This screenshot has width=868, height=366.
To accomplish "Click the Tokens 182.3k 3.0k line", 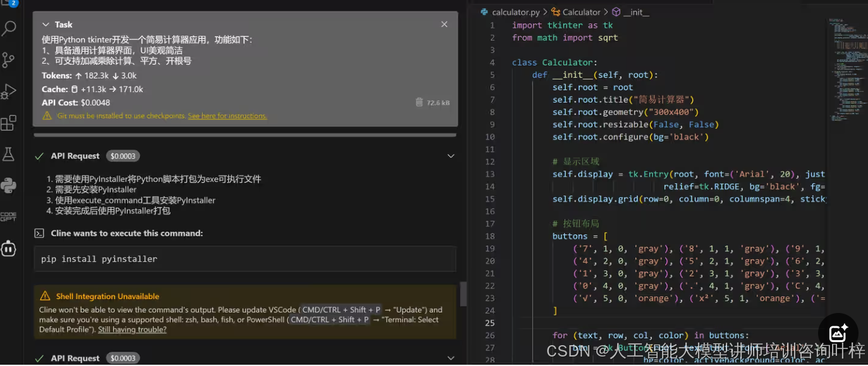I will pos(89,76).
